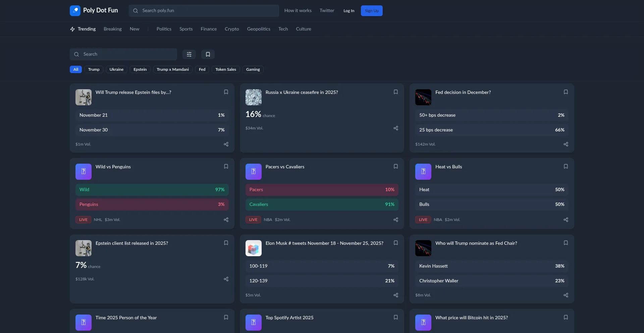The image size is (644, 333).
Task: Share the Will Trump release Epstein files market
Action: coord(226,144)
